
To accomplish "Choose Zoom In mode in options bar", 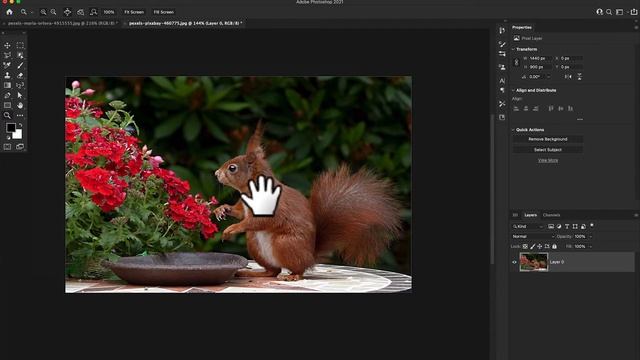I will (43, 12).
